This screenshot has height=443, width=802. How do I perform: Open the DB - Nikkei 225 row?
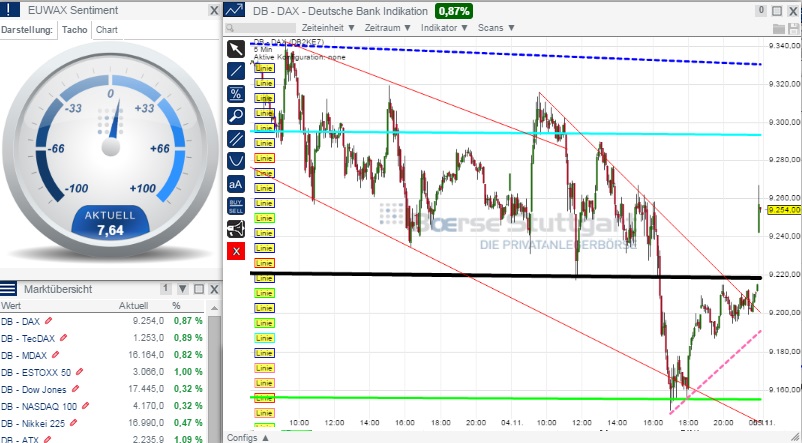pos(102,423)
